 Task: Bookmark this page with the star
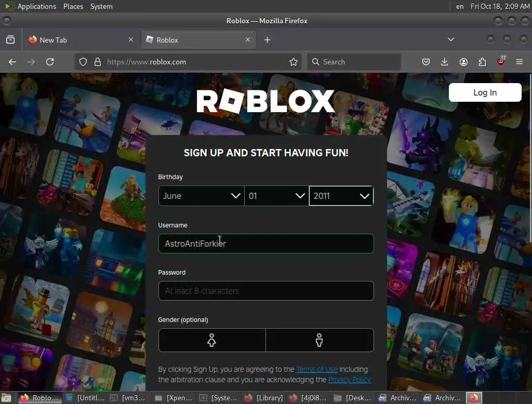(x=294, y=62)
